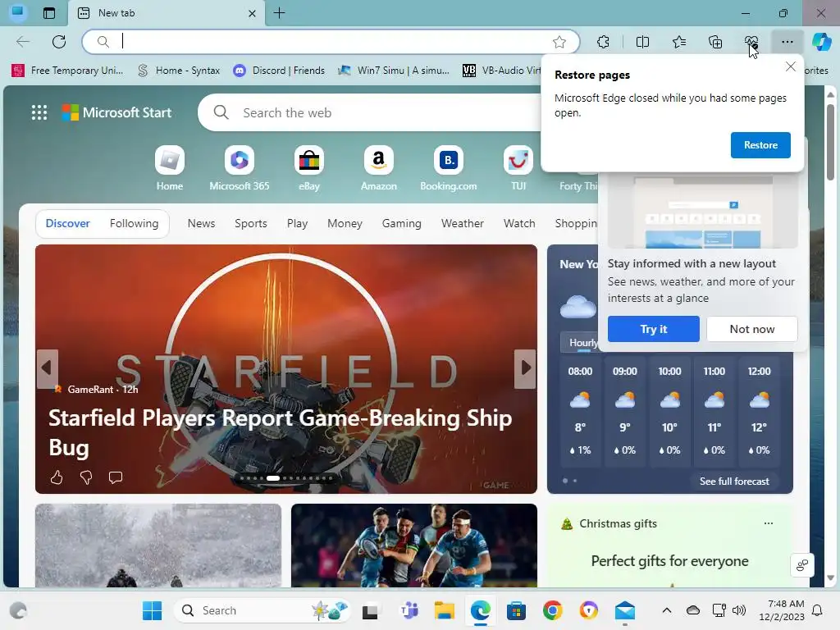This screenshot has width=840, height=630.
Task: Open the Booking.com quick link
Action: (449, 168)
